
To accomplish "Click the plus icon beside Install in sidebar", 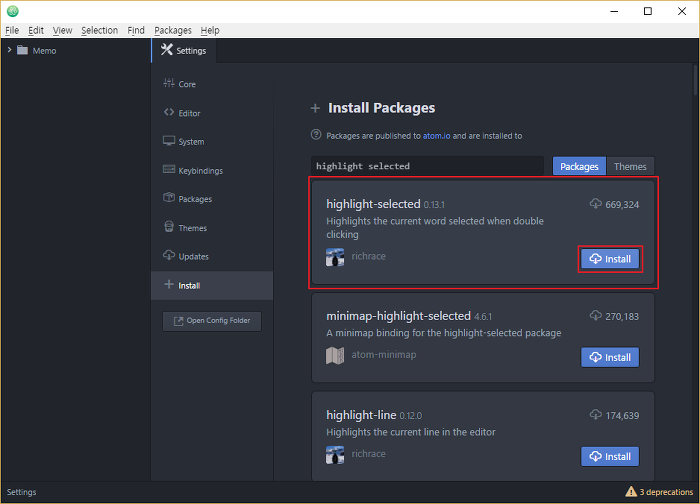I will click(x=169, y=284).
